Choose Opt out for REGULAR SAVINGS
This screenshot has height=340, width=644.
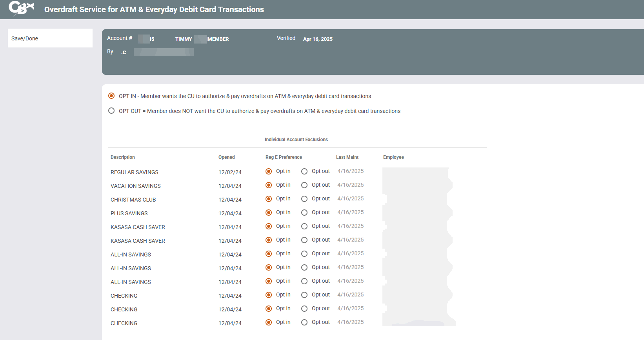coord(304,171)
